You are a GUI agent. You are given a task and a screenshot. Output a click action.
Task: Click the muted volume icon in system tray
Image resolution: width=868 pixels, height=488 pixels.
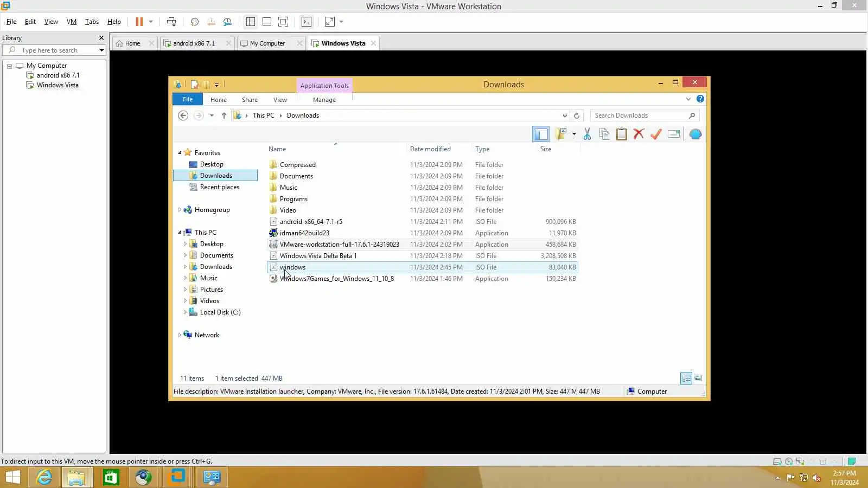[816, 478]
